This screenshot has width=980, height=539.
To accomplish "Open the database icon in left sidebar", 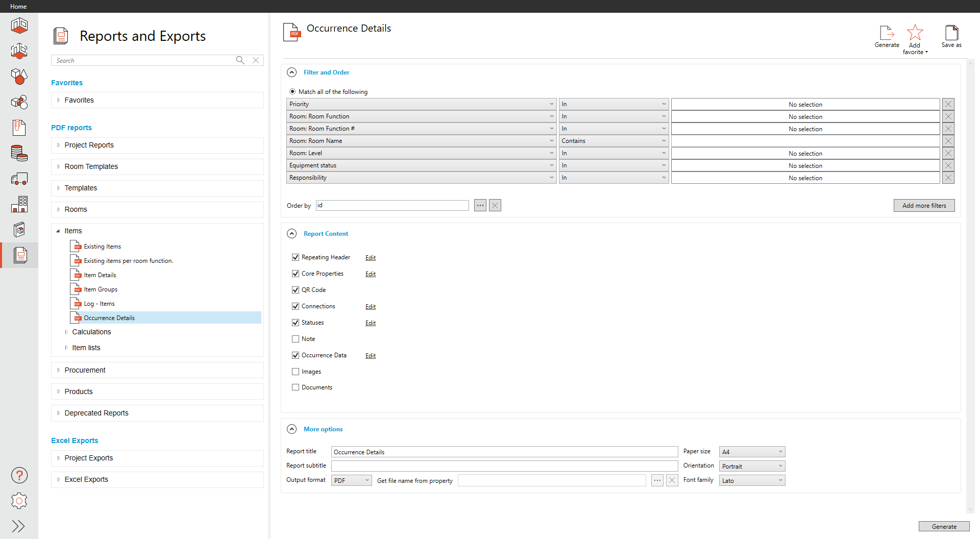I will 19,153.
